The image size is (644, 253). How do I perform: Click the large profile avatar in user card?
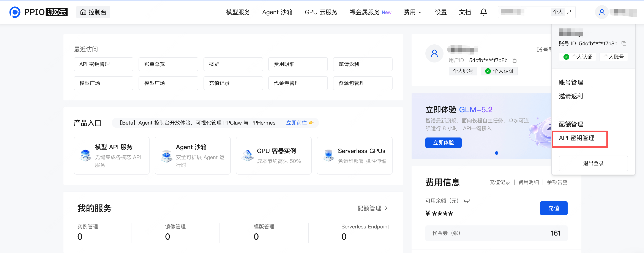pyautogui.click(x=434, y=53)
